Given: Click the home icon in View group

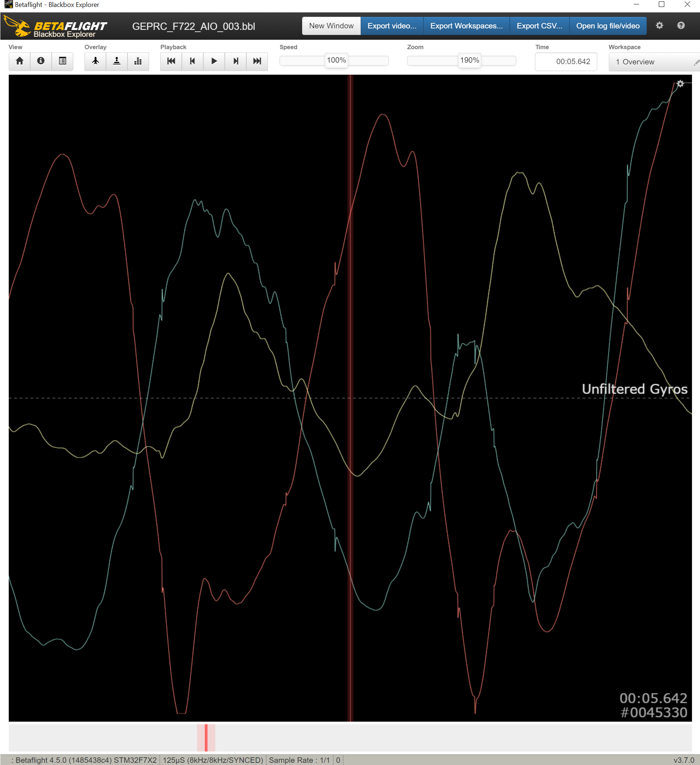Looking at the screenshot, I should click(19, 61).
